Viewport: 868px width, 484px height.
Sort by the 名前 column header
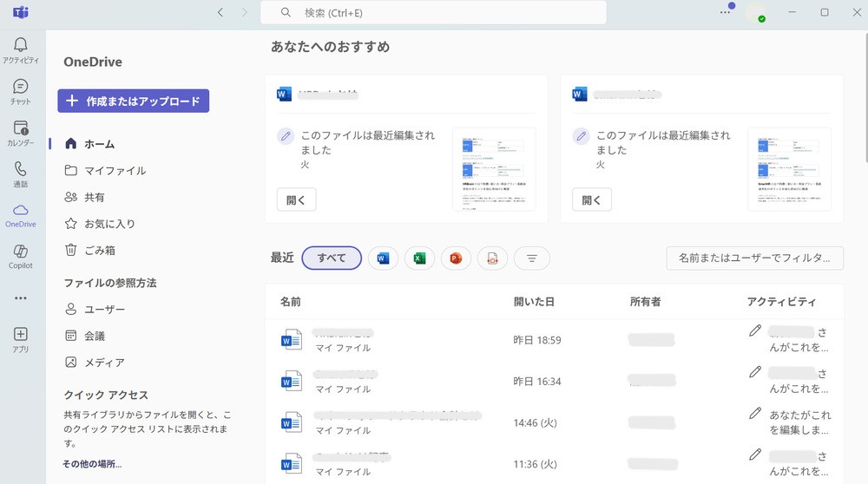point(291,302)
